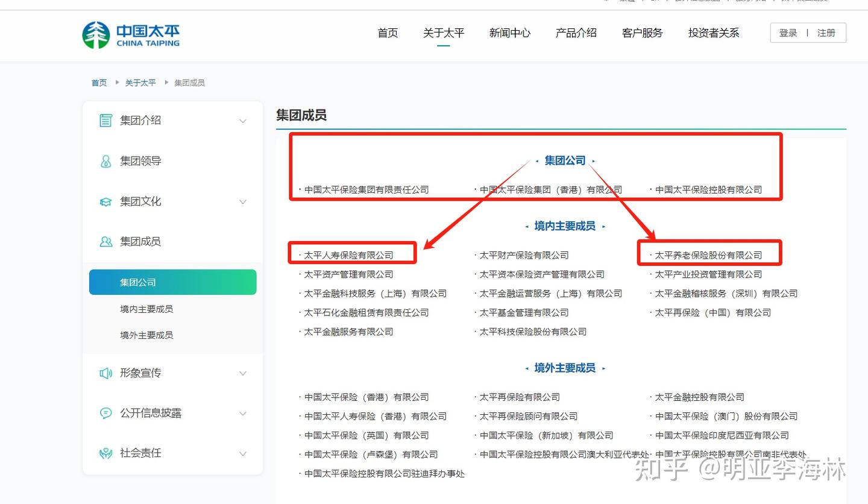Click the China Taiping logo
This screenshot has width=868, height=504.
[131, 35]
